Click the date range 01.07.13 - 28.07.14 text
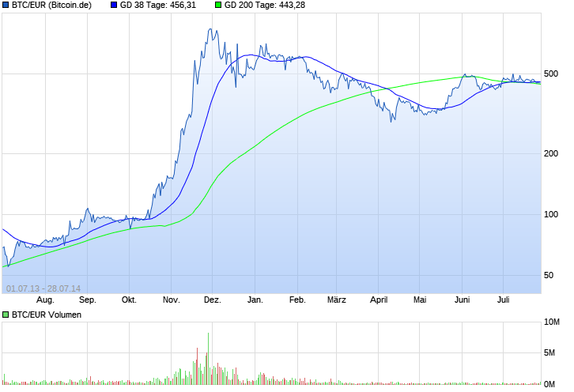Image resolution: width=574 pixels, height=392 pixels. click(x=43, y=288)
